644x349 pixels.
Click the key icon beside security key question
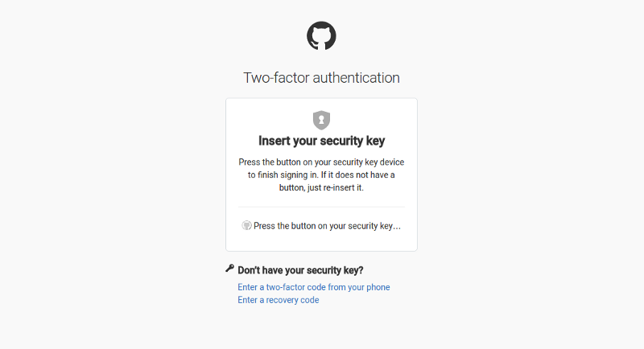click(230, 269)
